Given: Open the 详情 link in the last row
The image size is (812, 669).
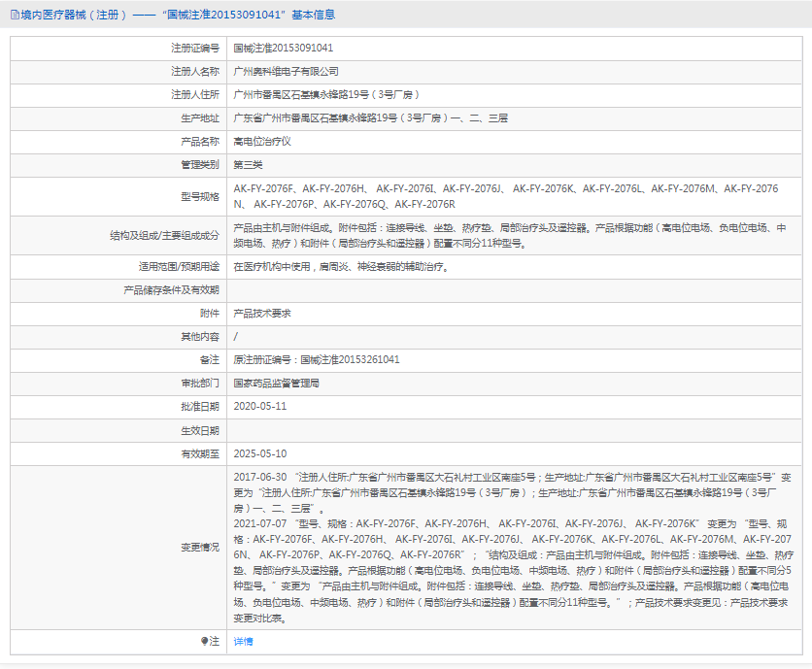Looking at the screenshot, I should coord(243,642).
